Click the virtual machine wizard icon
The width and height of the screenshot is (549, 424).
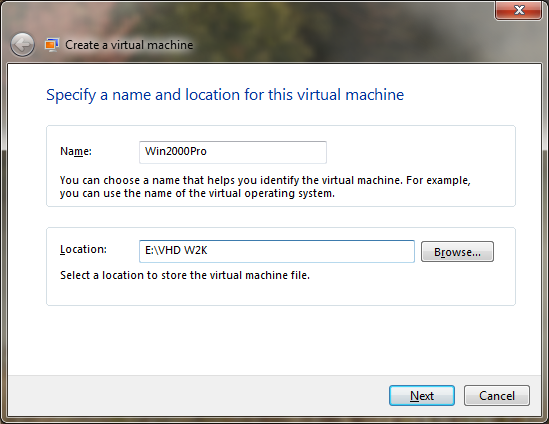tap(52, 45)
